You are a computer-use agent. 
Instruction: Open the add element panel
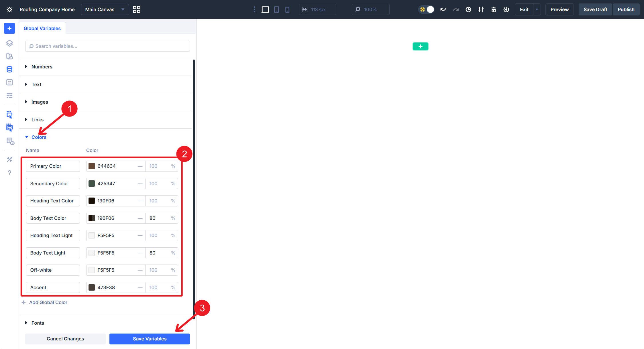(9, 28)
